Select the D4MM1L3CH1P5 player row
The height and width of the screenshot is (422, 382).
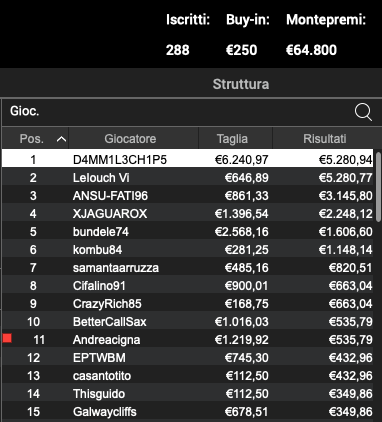click(188, 158)
